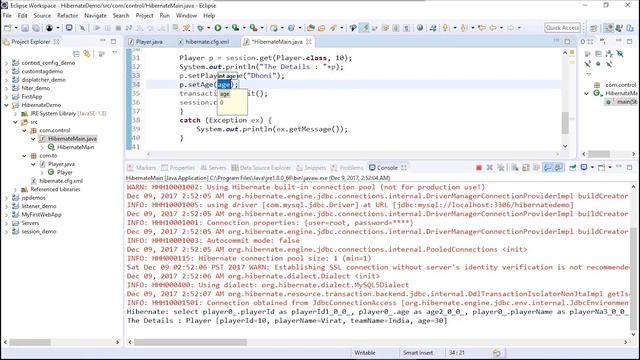Open Debug button dropdown arrow
640x360 pixels.
(x=208, y=28)
